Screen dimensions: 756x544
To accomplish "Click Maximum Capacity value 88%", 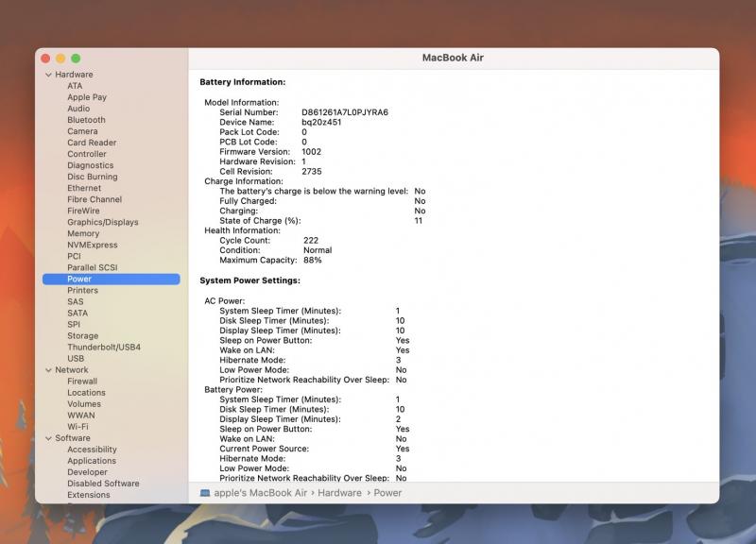I will [313, 261].
